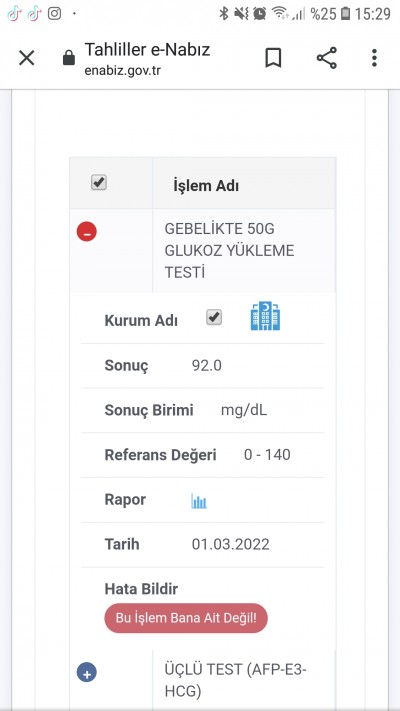400x711 pixels.
Task: Uncheck the Kurum Adı checkbox
Action: (x=214, y=317)
